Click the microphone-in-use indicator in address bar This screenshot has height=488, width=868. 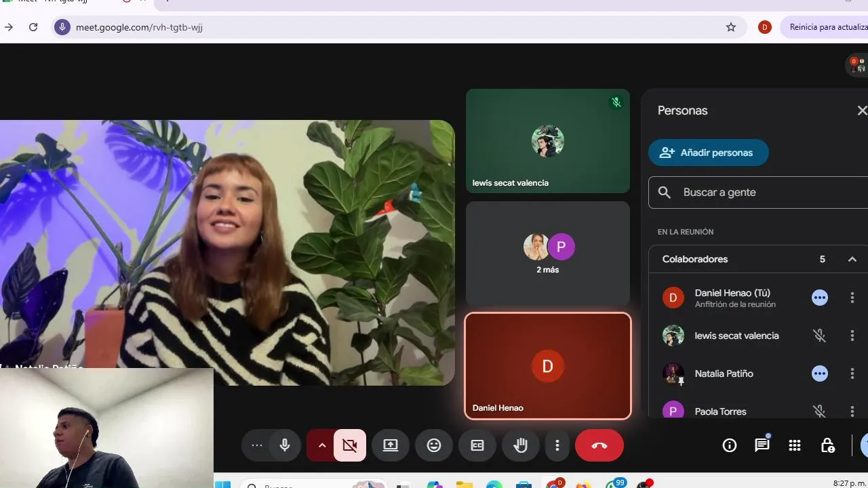62,27
